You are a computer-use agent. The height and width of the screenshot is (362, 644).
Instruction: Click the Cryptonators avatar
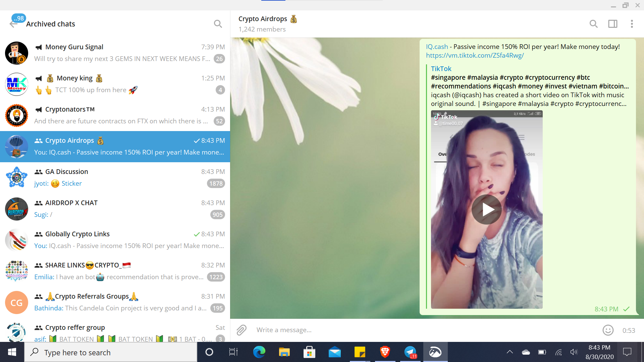pyautogui.click(x=16, y=115)
